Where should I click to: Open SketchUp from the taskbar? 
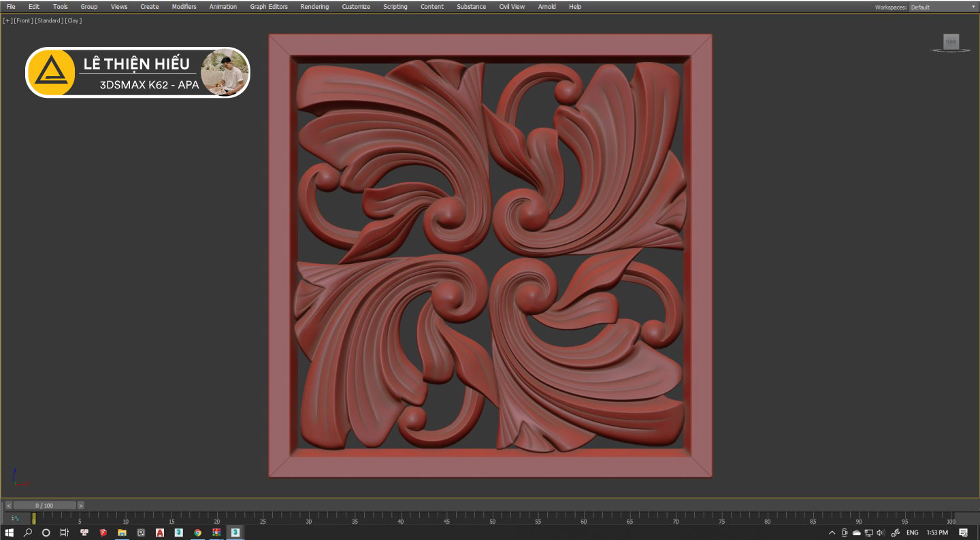point(103,533)
